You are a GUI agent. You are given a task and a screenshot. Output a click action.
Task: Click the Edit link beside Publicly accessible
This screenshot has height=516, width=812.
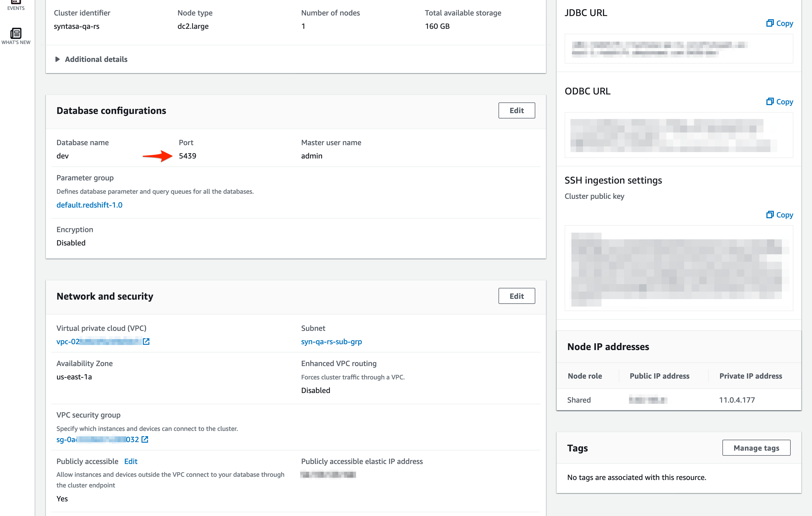131,461
